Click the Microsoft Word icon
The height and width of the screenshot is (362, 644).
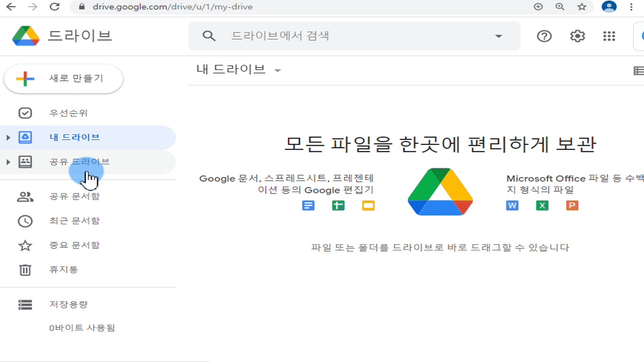pos(512,205)
